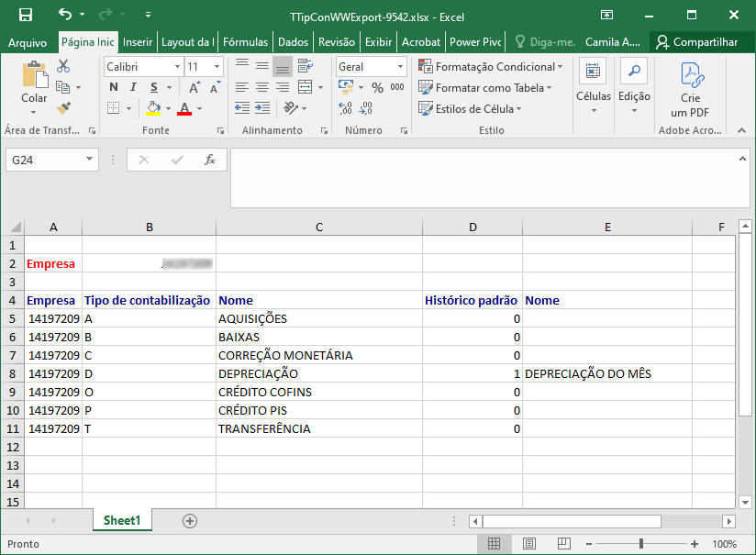Add a new sheet with plus icon

click(190, 521)
